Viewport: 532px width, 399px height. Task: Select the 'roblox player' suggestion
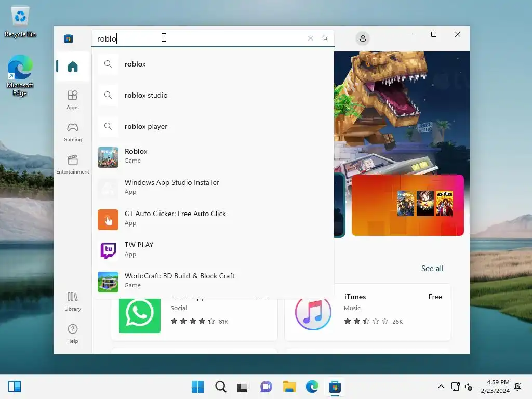(213, 127)
